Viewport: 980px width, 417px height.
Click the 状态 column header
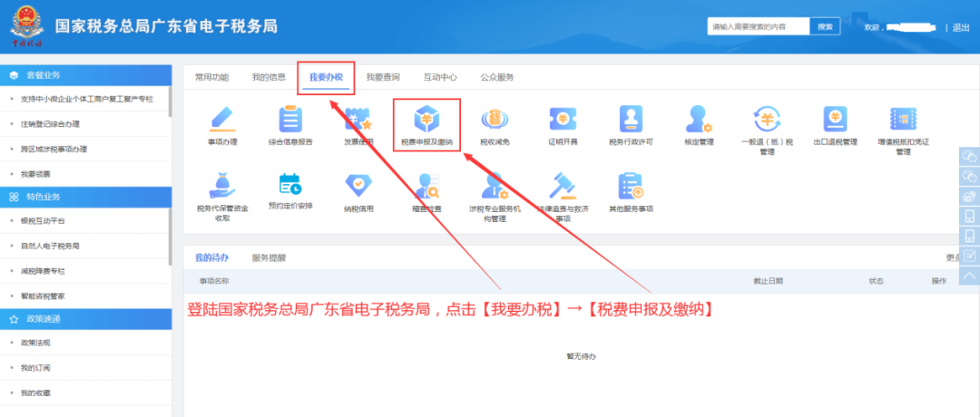click(877, 281)
